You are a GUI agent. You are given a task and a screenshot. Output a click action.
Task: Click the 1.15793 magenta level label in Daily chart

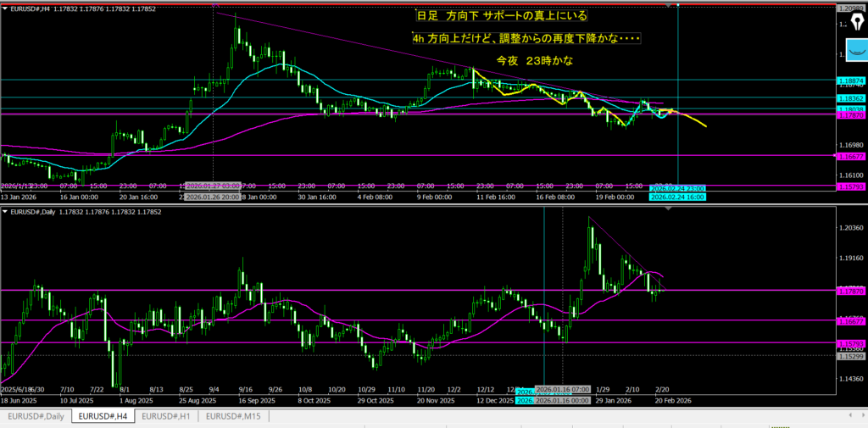851,343
